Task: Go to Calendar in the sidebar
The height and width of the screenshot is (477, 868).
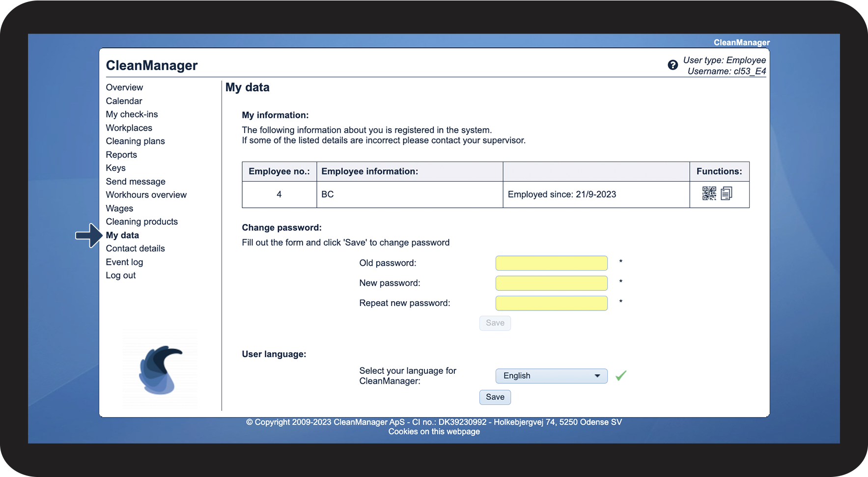Action: pos(124,101)
